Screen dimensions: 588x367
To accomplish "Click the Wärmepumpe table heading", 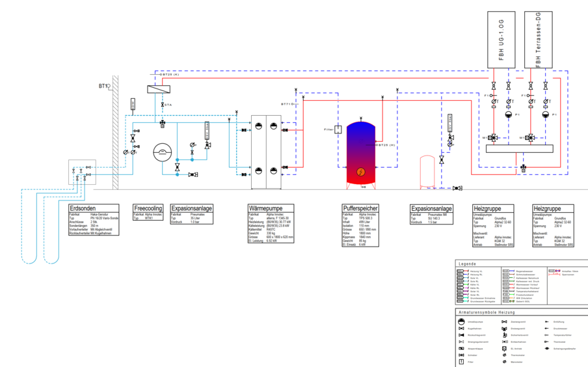I will 265,208.
